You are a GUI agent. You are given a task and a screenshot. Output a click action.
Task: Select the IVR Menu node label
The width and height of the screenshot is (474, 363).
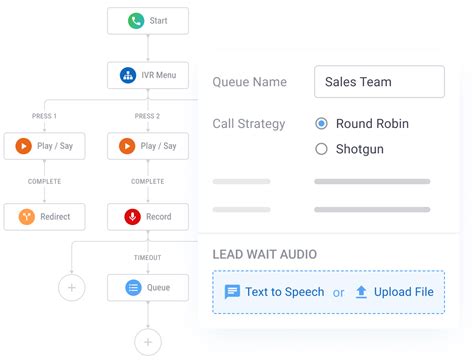[159, 75]
